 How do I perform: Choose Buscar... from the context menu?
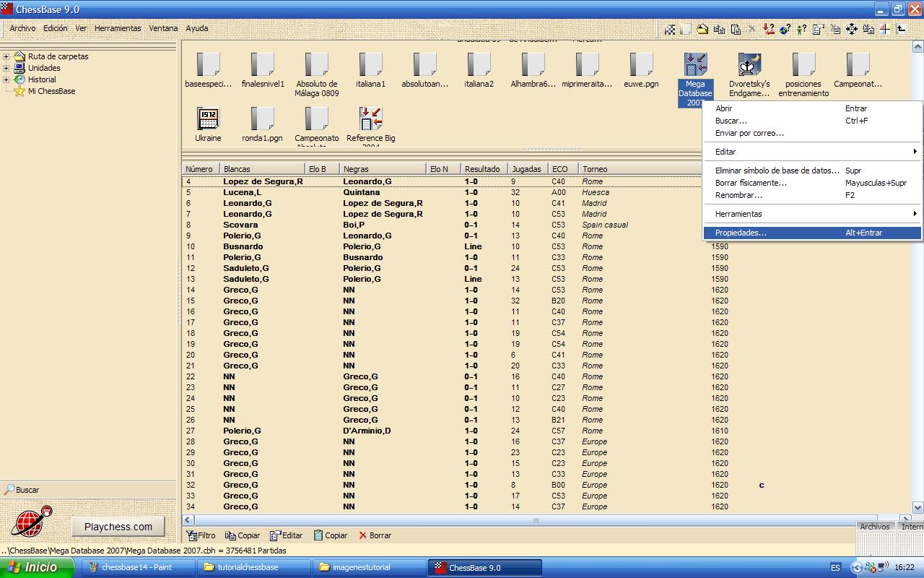813,121
